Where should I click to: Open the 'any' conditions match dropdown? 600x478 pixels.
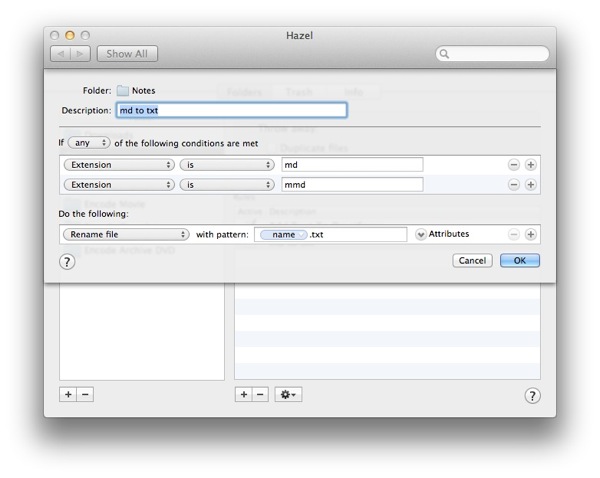pyautogui.click(x=89, y=143)
